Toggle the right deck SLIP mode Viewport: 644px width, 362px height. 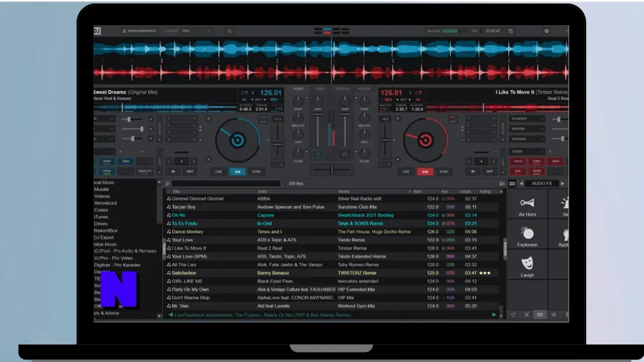click(453, 121)
